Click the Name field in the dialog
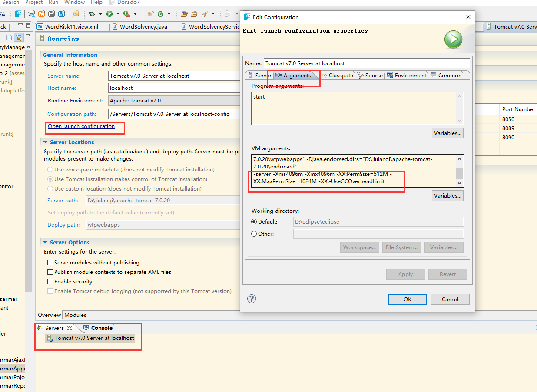 (x=367, y=63)
